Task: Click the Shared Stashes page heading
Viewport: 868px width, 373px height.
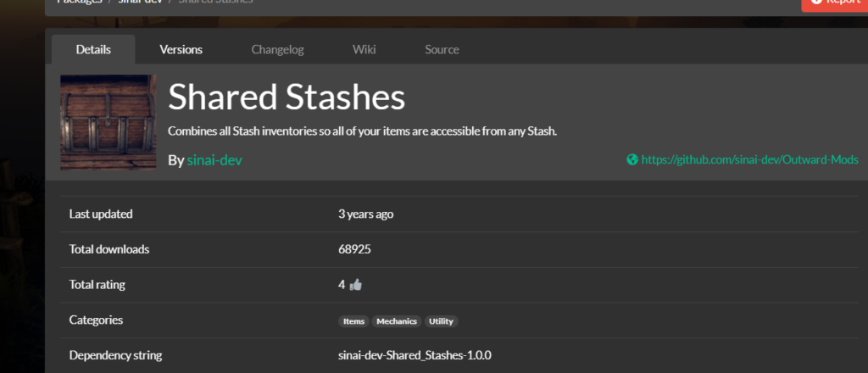Action: pyautogui.click(x=287, y=97)
